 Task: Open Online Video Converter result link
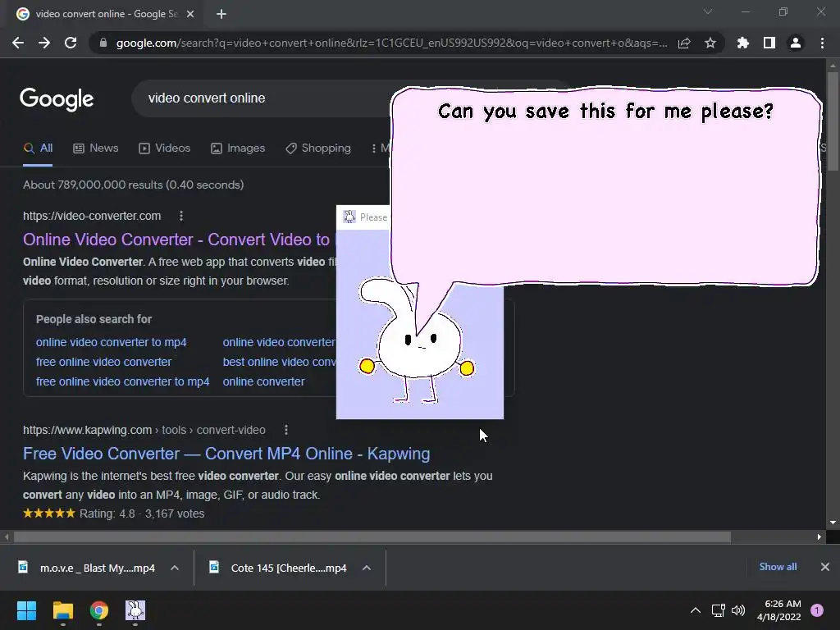tap(177, 240)
